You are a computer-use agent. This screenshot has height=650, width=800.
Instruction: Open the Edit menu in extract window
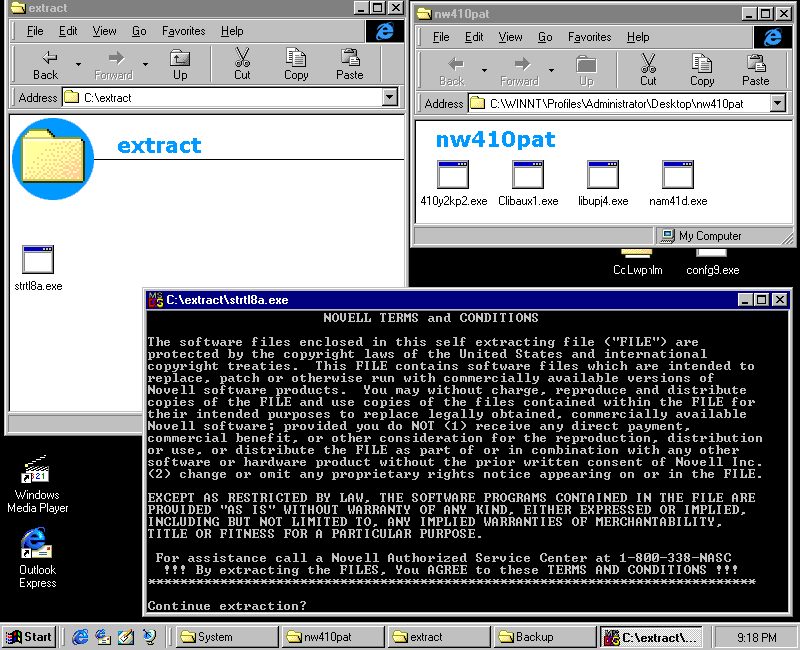[x=68, y=31]
